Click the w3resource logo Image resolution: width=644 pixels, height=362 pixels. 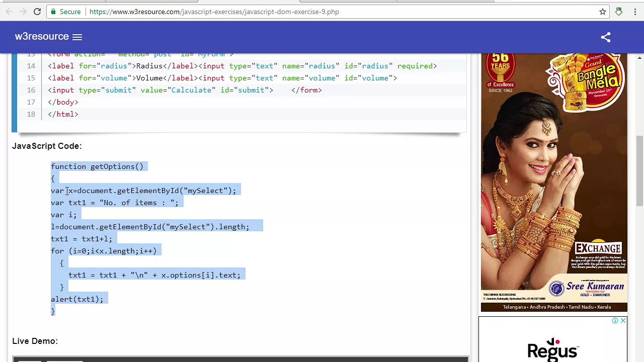42,36
